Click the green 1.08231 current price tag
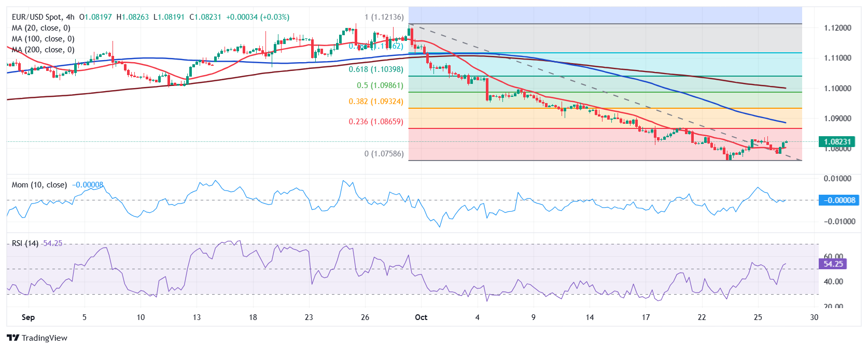Image resolution: width=868 pixels, height=349 pixels. pos(837,142)
